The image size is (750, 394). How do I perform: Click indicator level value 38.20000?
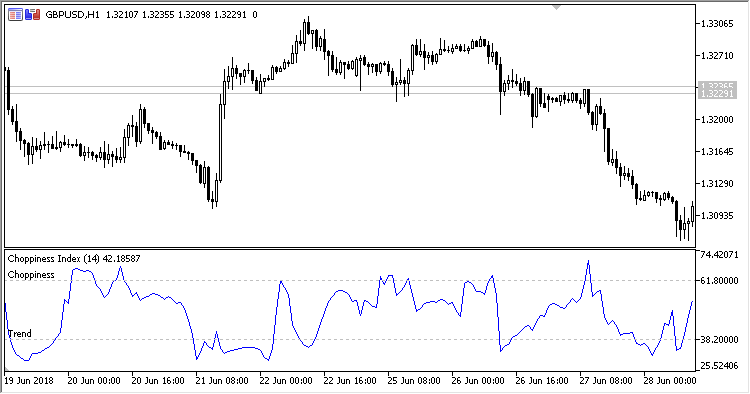pos(719,340)
